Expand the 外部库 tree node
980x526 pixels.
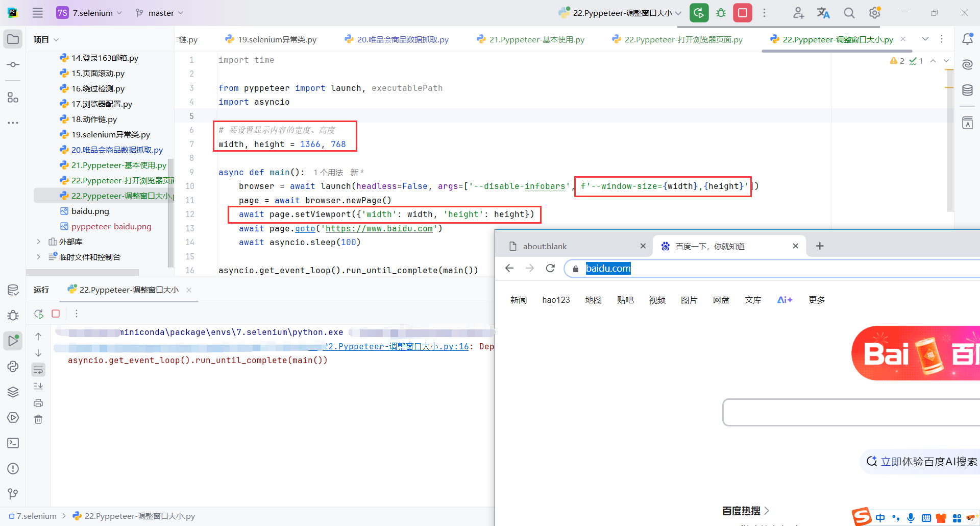(38, 242)
